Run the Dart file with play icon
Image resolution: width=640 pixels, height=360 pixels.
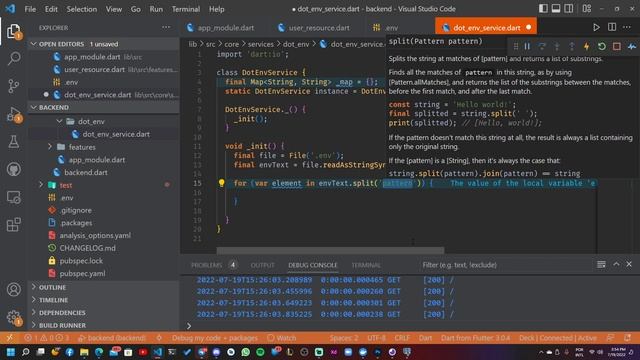(596, 27)
